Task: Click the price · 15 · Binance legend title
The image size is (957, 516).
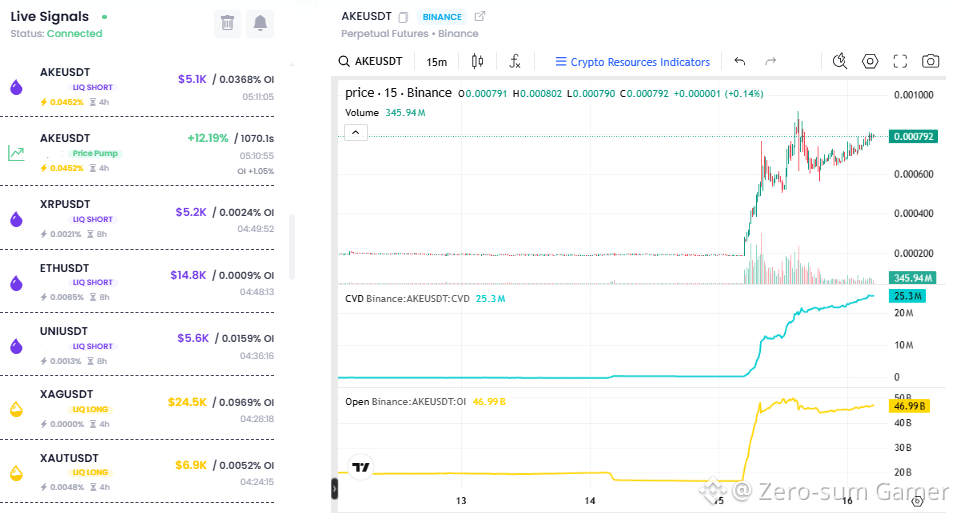Action: click(398, 93)
